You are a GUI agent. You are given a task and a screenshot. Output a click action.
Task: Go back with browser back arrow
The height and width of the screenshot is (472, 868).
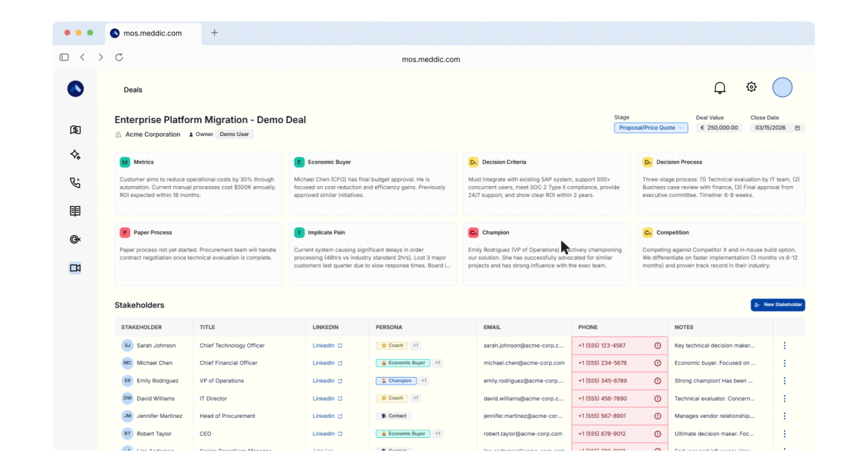coord(82,57)
